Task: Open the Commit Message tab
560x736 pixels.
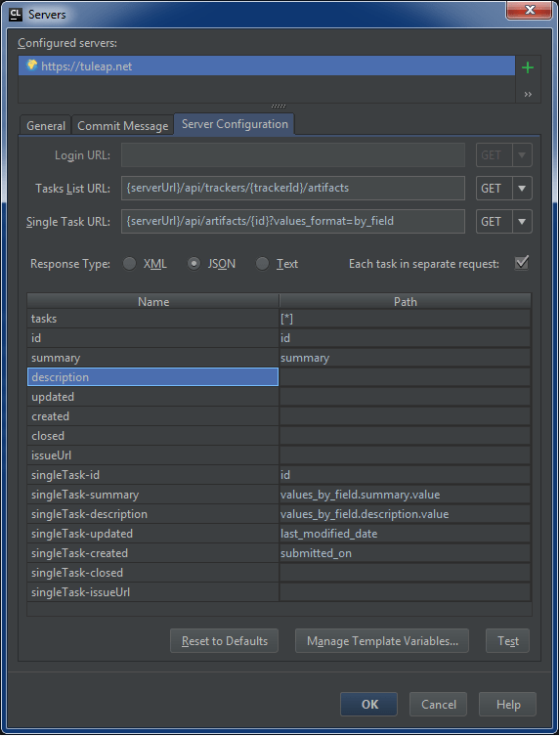Action: pyautogui.click(x=122, y=126)
